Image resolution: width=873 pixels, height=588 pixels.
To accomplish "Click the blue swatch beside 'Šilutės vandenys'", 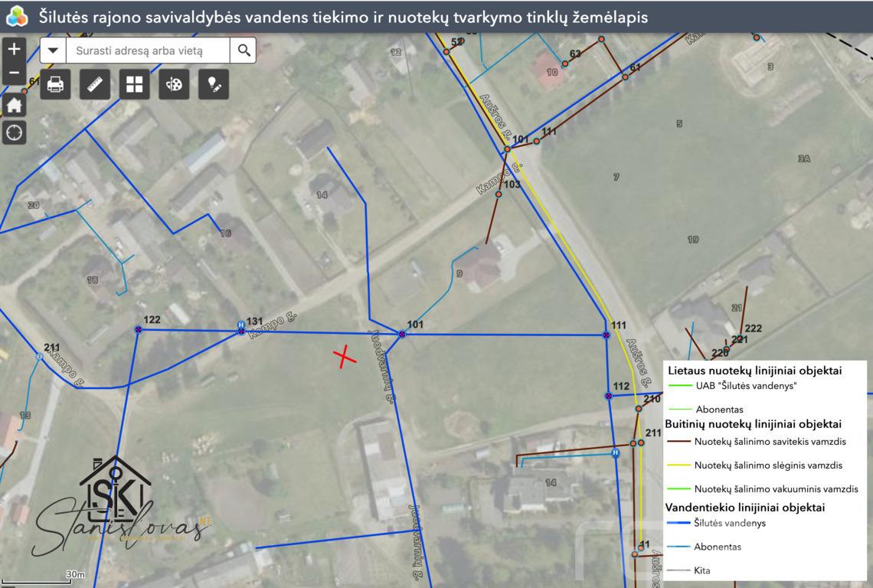I will (x=678, y=523).
